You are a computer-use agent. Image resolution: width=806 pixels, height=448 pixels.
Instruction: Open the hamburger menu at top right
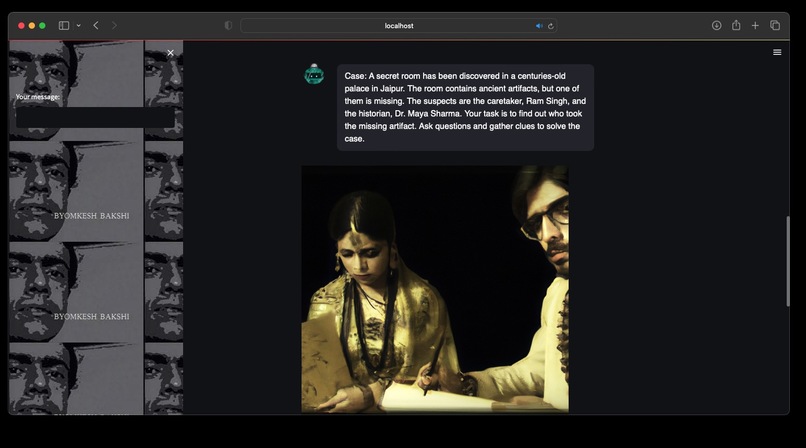(777, 52)
